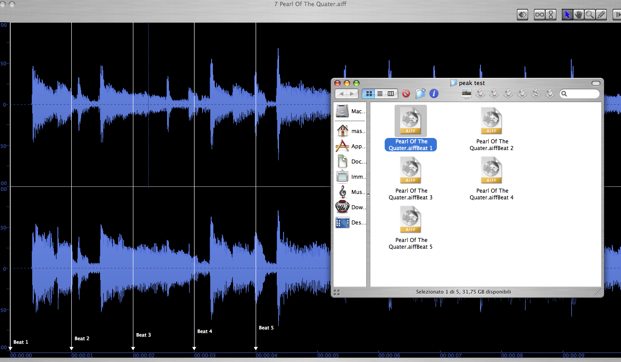
Task: Open the Imm... pictures folder in sidebar
Action: pos(350,177)
